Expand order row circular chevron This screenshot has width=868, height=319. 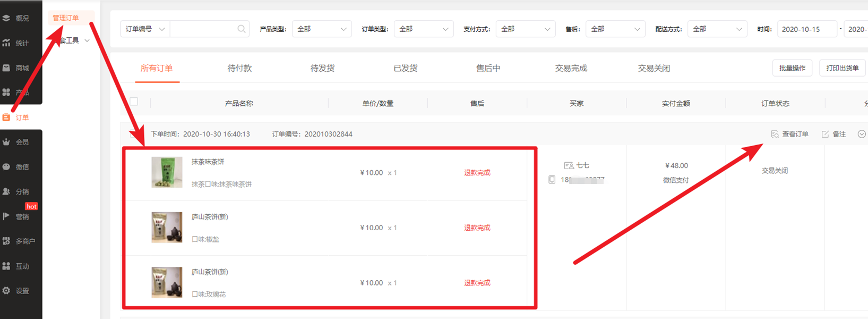point(862,134)
